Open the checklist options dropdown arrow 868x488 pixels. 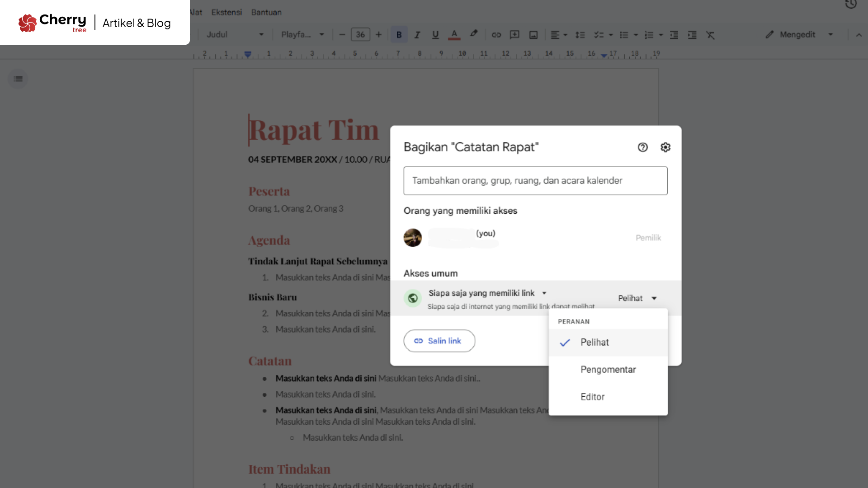[611, 35]
